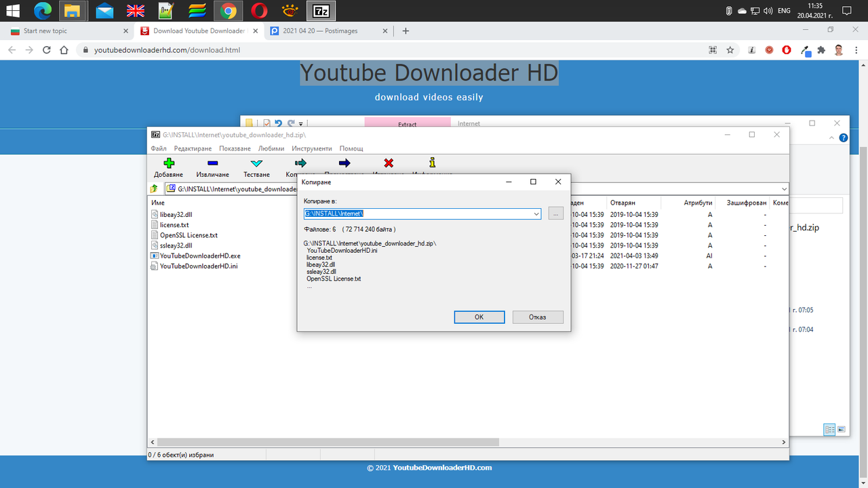Open Chrome extensions puzzle icon
868x488 pixels.
click(x=821, y=49)
